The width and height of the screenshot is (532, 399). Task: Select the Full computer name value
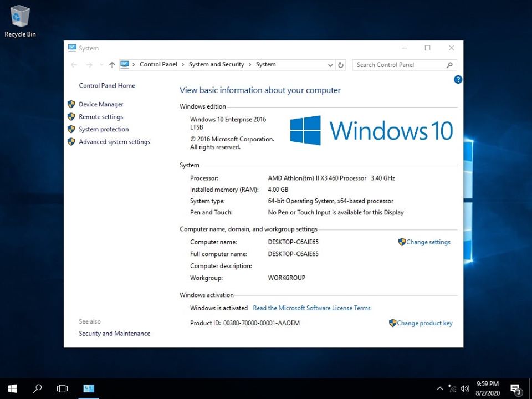pos(293,254)
